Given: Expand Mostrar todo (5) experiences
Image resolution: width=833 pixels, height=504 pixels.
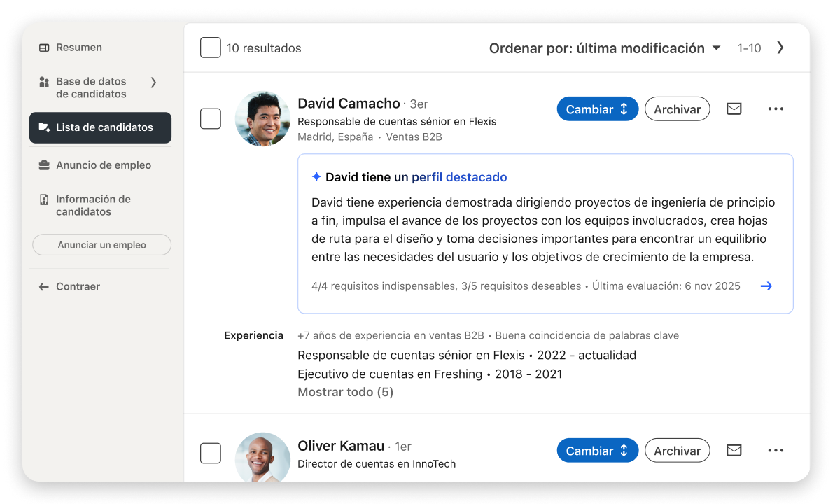Looking at the screenshot, I should [345, 392].
